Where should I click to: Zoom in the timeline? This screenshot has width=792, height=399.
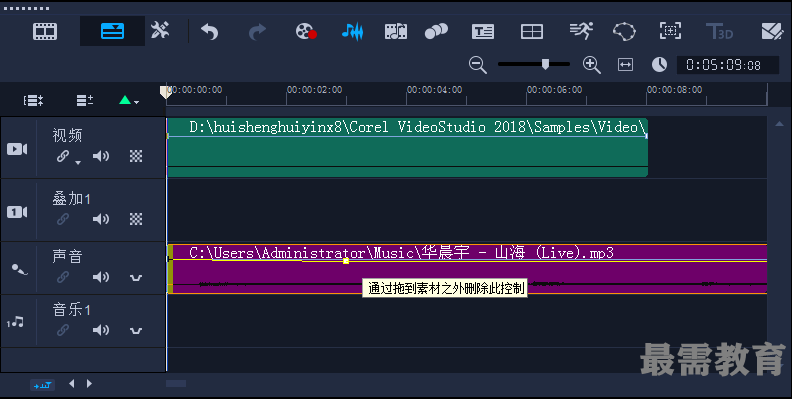591,65
